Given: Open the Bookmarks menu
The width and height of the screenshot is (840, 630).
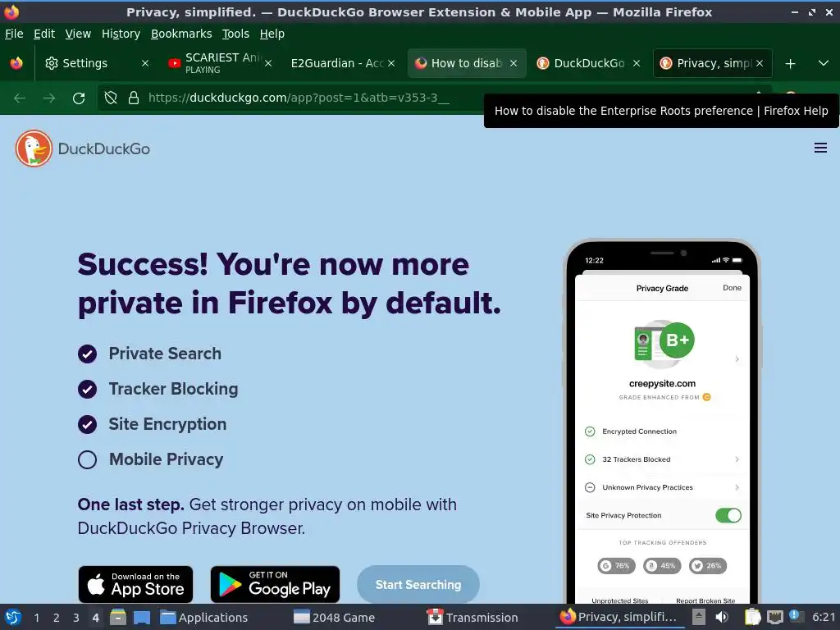Looking at the screenshot, I should coord(181,34).
